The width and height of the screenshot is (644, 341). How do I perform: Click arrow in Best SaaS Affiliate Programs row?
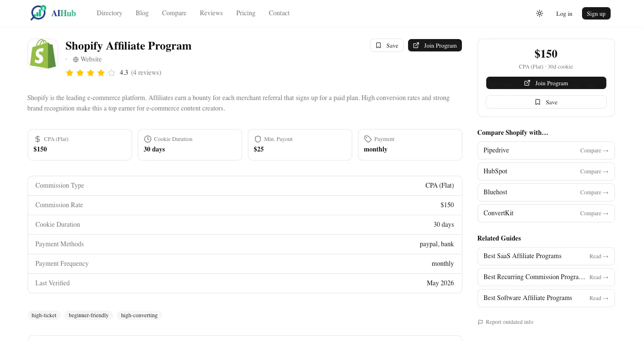pos(606,256)
